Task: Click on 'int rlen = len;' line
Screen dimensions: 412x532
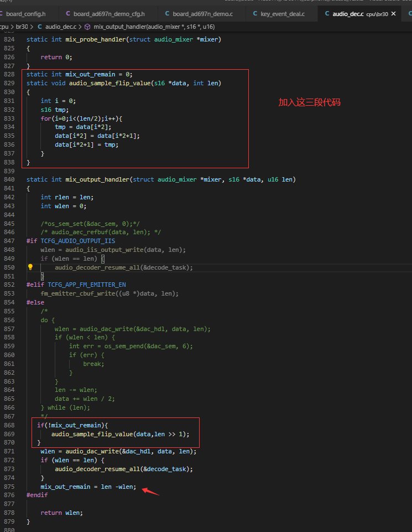Action: (67, 197)
